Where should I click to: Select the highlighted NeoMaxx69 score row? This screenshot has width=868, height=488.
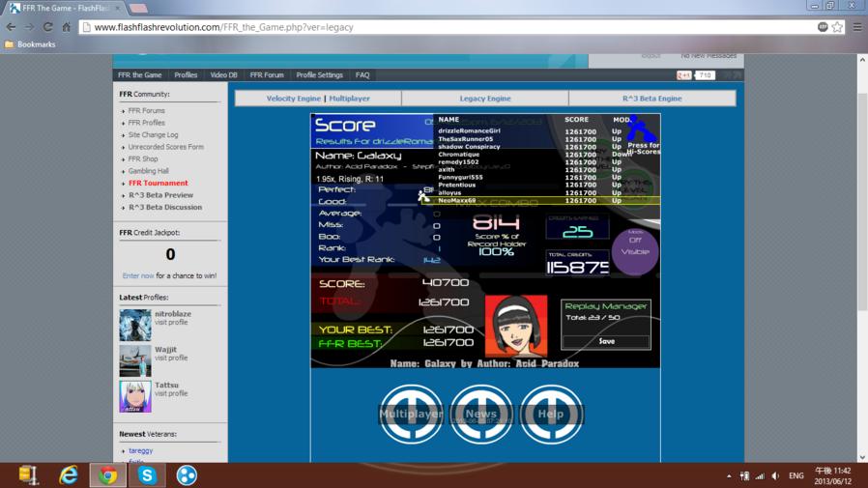540,201
